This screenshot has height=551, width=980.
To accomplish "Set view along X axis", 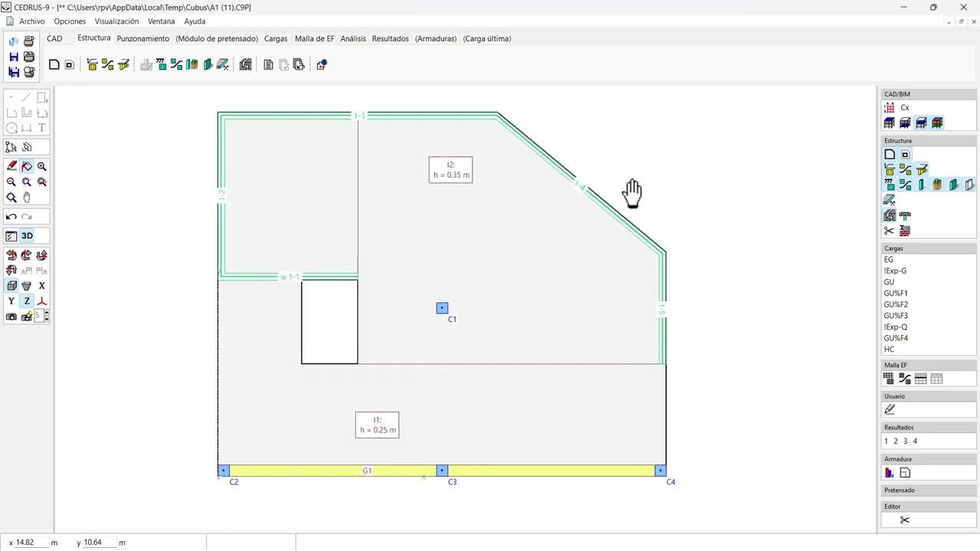I will (x=41, y=285).
